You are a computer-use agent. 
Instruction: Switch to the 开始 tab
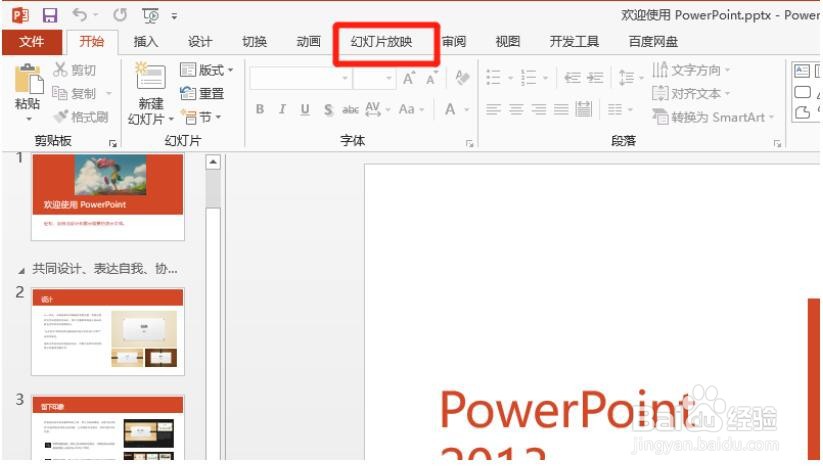pyautogui.click(x=91, y=41)
